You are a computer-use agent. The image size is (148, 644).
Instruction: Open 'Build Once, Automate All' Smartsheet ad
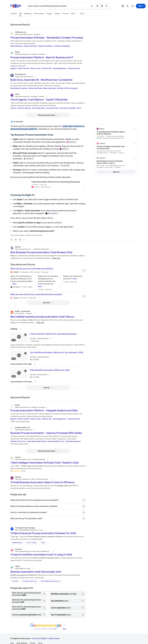pos(41,80)
